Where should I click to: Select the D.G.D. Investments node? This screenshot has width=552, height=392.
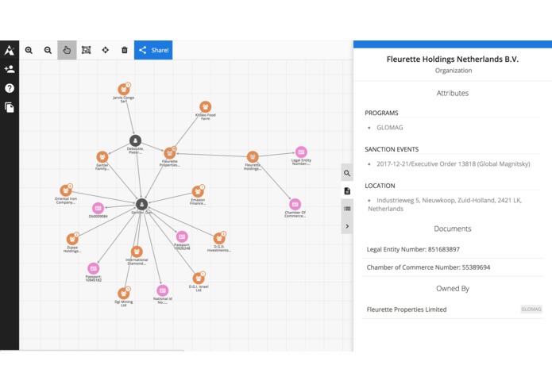pyautogui.click(x=219, y=238)
